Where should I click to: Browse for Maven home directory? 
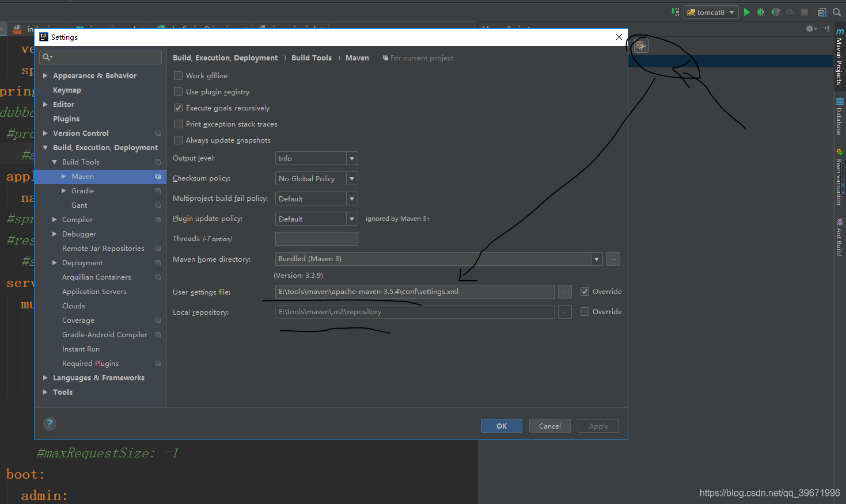pyautogui.click(x=613, y=259)
